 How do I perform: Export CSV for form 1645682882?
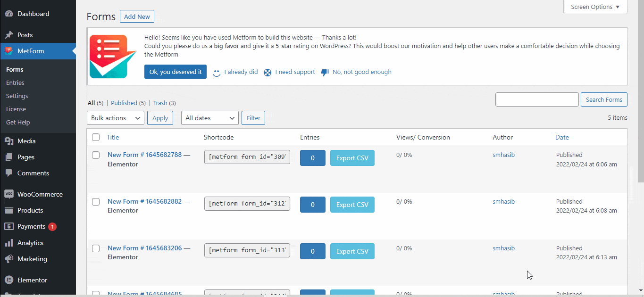[352, 205]
